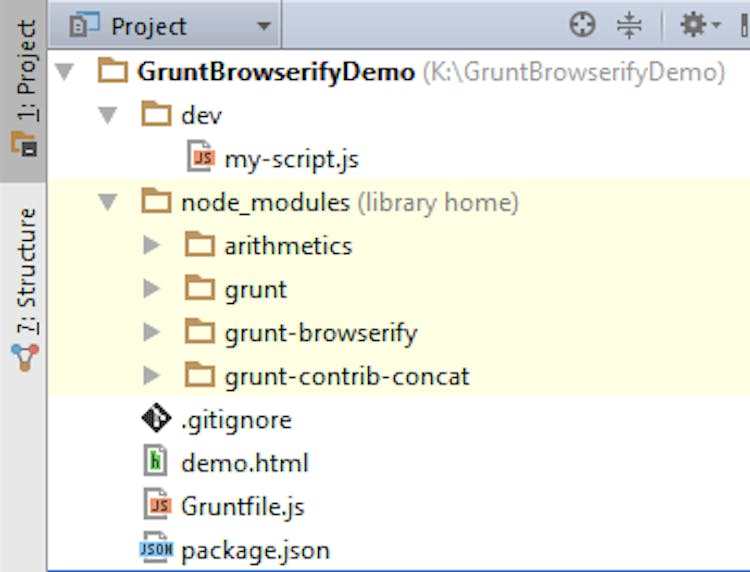The image size is (750, 572).
Task: Select the Gruntfile.js file name
Action: coord(243,507)
